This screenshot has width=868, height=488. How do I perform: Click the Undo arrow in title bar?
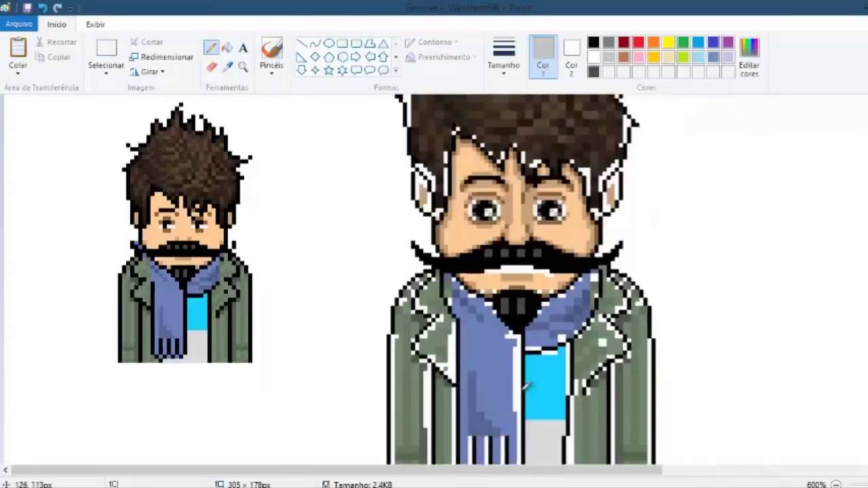pyautogui.click(x=42, y=8)
